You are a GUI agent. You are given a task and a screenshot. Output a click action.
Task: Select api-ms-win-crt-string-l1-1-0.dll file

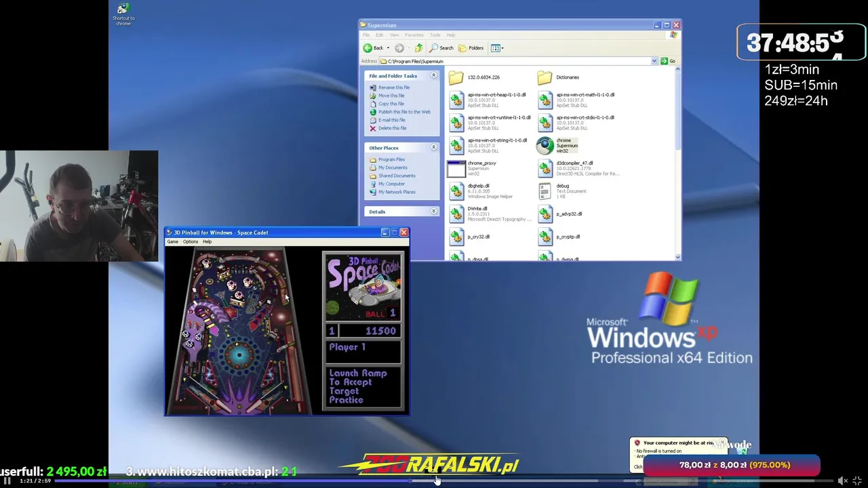click(488, 146)
